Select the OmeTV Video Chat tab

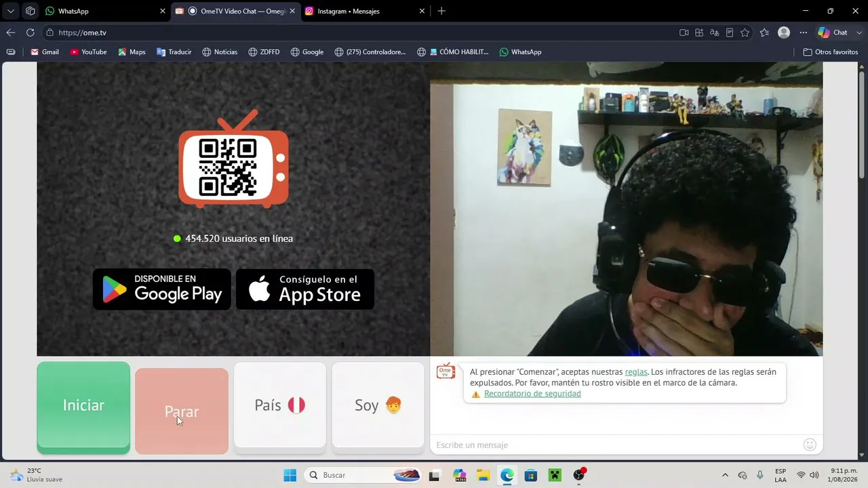pyautogui.click(x=235, y=11)
